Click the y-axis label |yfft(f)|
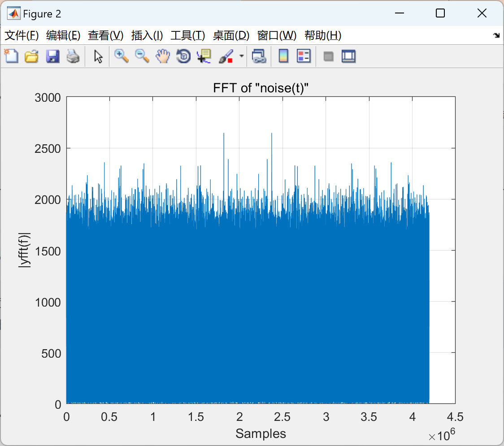This screenshot has width=504, height=446. coord(24,250)
